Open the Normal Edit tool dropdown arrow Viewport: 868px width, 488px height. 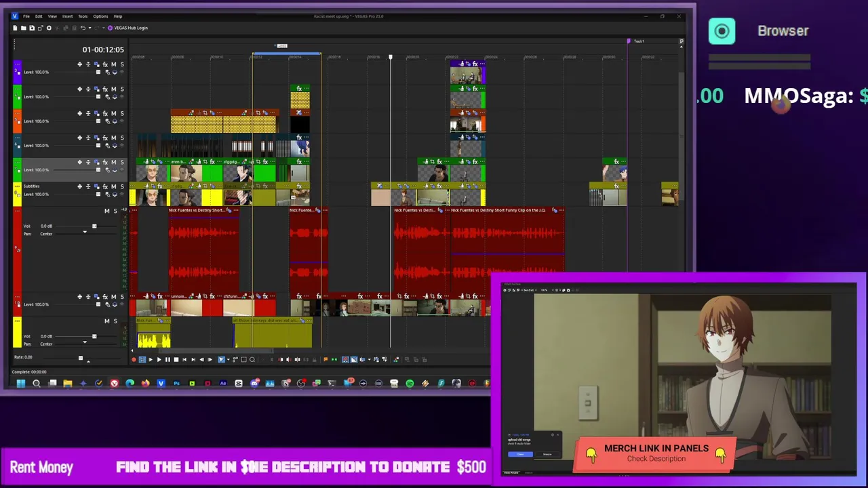click(x=229, y=359)
